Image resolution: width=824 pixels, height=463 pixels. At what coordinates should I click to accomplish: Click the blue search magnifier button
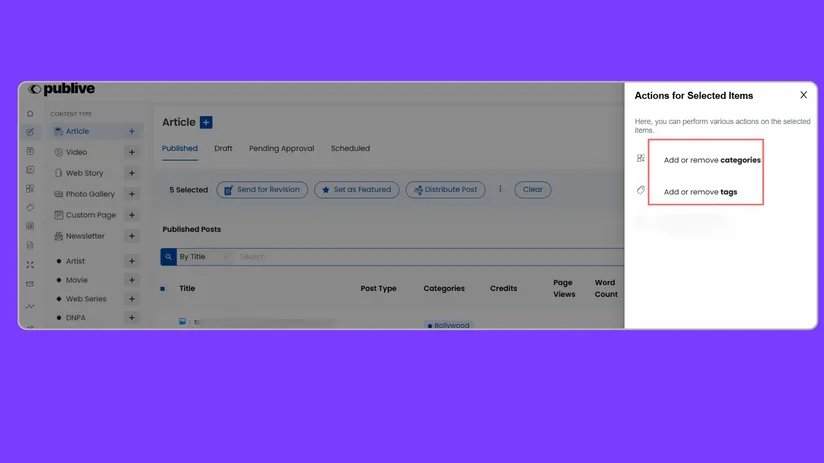coord(168,257)
